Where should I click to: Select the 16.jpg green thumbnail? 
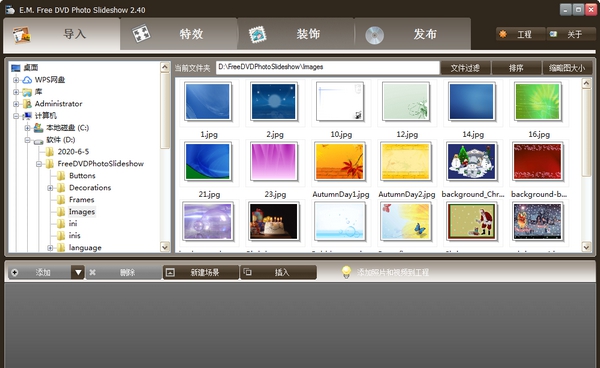[538, 102]
